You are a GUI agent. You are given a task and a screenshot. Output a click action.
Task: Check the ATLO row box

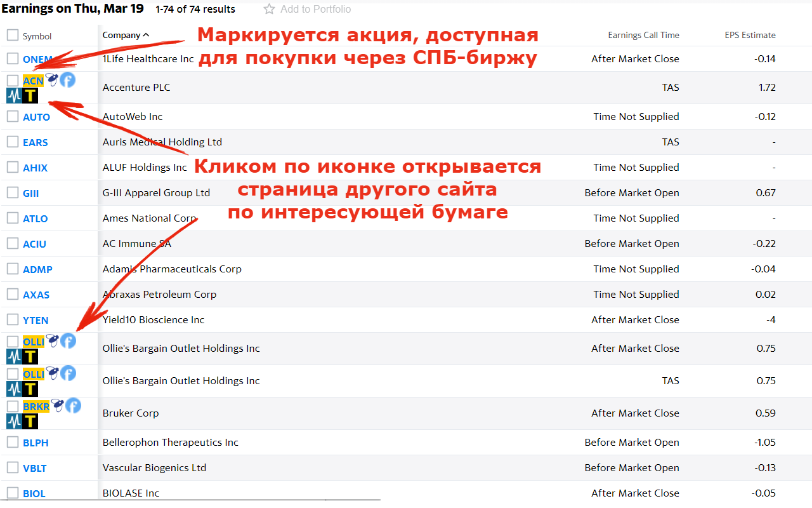pos(13,218)
